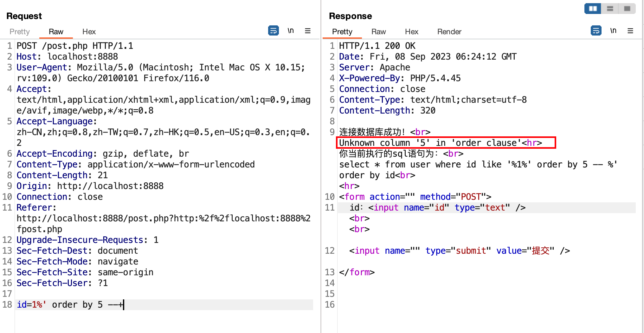This screenshot has width=644, height=333.
Task: Click the 'Content-Length: 21' request header
Action: pos(62,175)
